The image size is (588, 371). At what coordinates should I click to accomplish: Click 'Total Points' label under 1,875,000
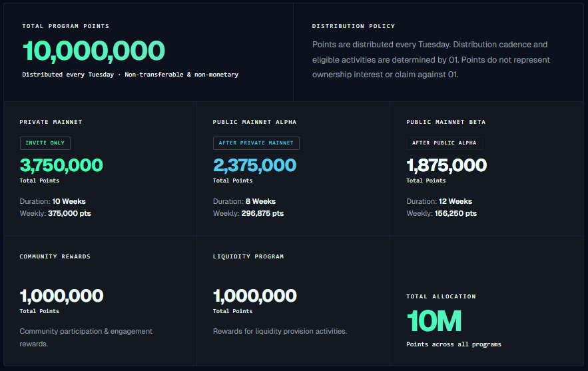(x=426, y=181)
